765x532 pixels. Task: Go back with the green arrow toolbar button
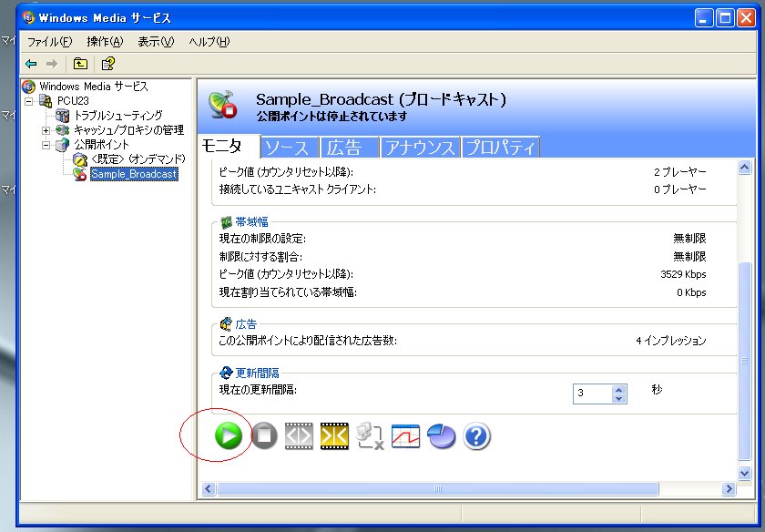[x=31, y=64]
